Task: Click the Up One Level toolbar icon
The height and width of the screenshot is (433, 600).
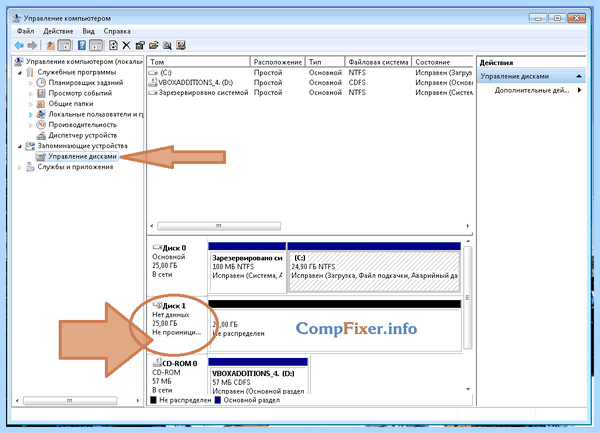Action: pyautogui.click(x=51, y=46)
